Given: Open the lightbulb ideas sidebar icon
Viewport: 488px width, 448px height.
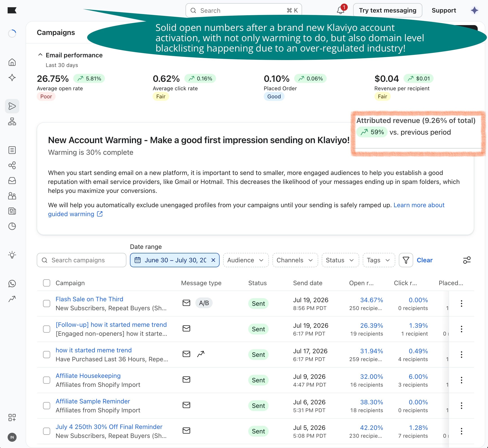Looking at the screenshot, I should tap(12, 255).
